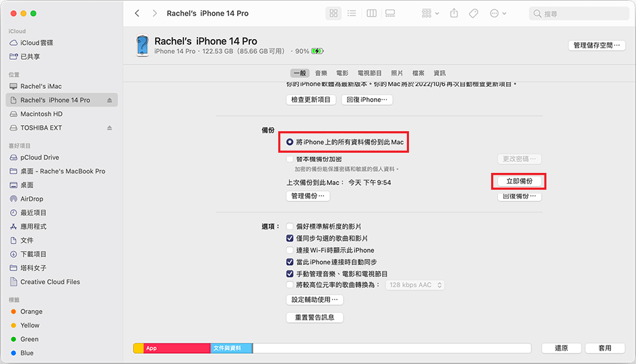Click the search field
Viewport: 636px width, 364px height.
(x=579, y=13)
